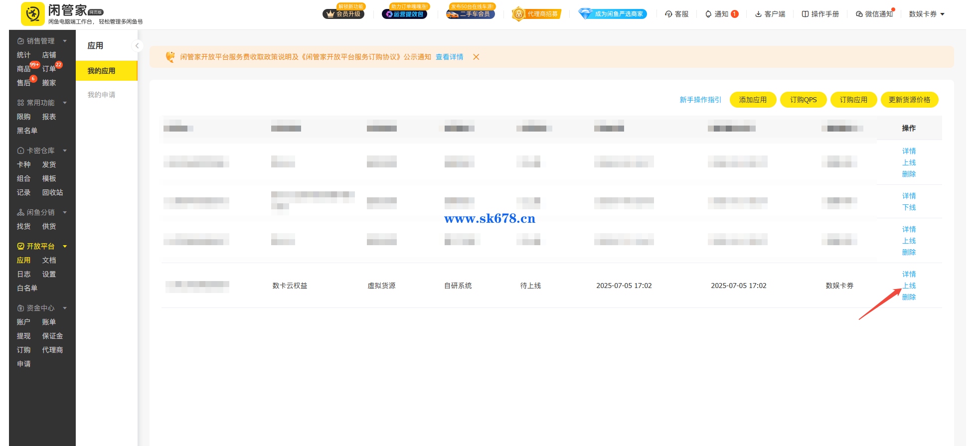Click the 添加应用 button
This screenshot has height=446, width=980.
click(x=752, y=100)
